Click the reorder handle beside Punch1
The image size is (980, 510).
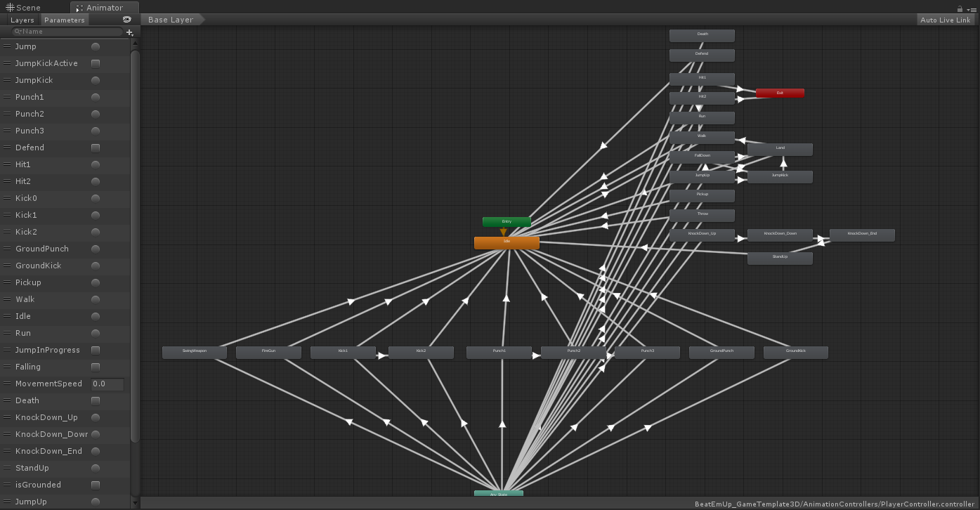point(7,97)
